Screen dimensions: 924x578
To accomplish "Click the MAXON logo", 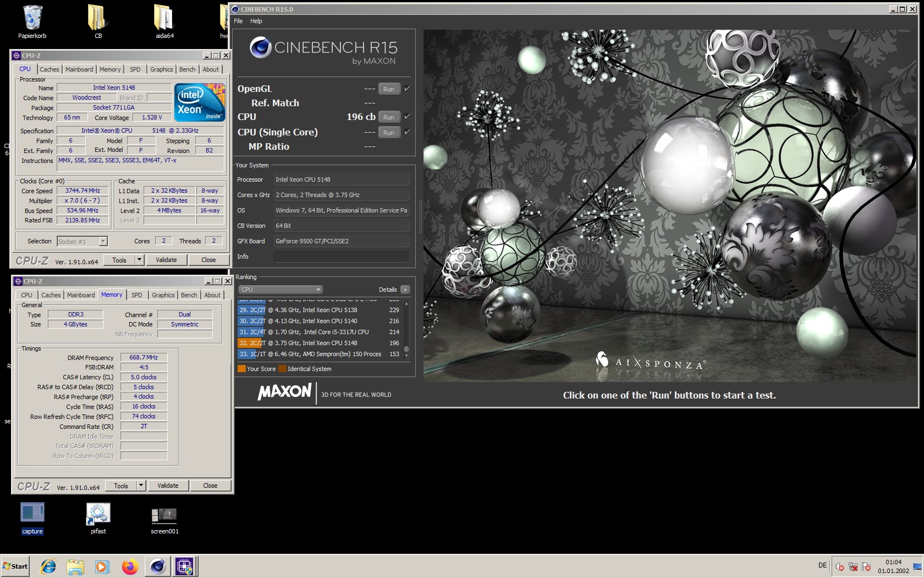I will (284, 392).
